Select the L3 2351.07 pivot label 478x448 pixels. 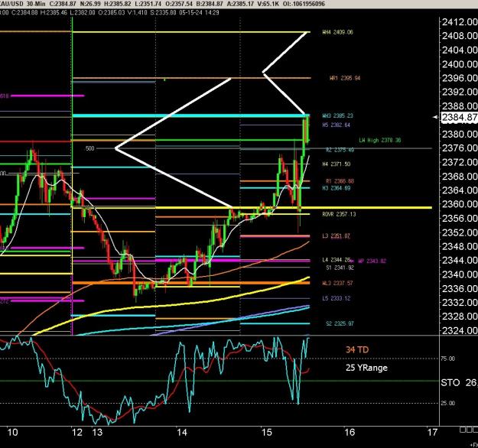click(x=337, y=236)
